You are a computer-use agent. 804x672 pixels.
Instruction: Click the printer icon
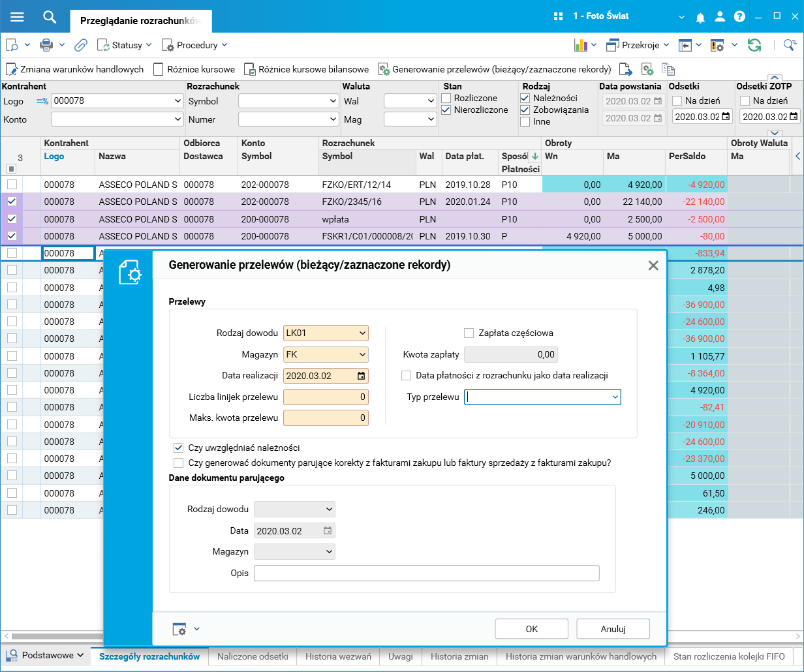point(46,45)
